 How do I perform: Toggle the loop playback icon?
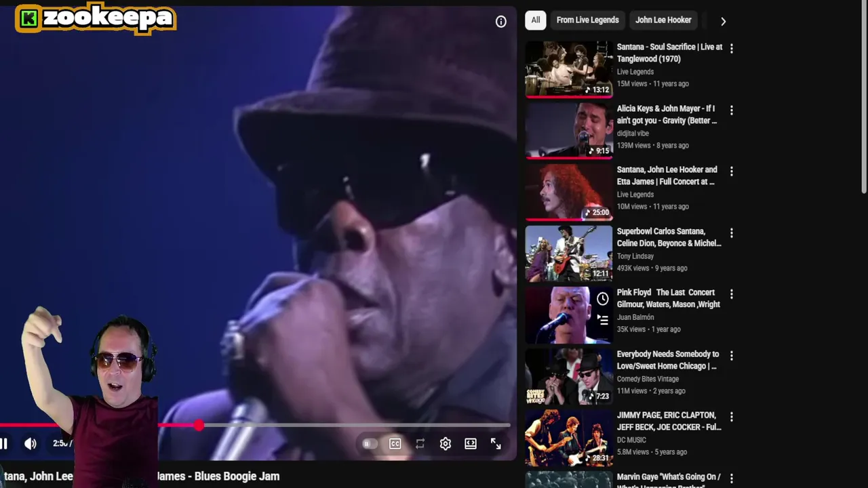(420, 444)
